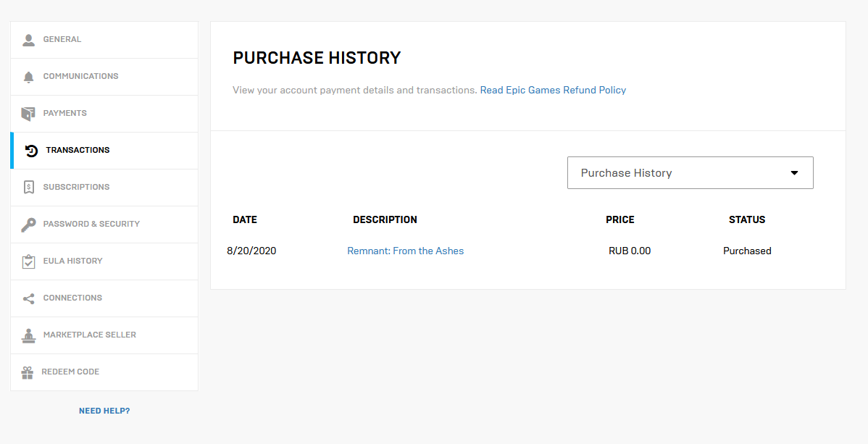Open the Purchase History dropdown
The image size is (868, 444).
[x=690, y=173]
